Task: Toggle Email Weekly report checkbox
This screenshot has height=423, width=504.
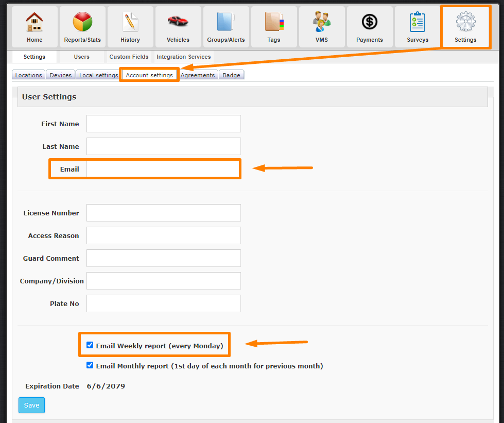Action: coord(90,345)
